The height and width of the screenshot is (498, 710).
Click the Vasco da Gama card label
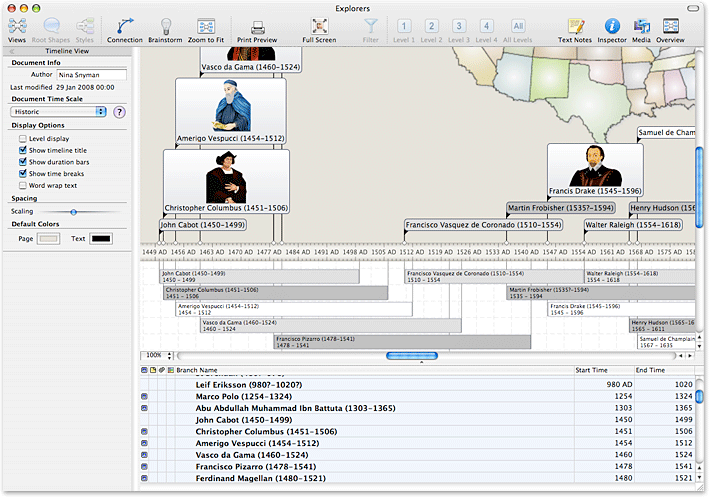[x=250, y=67]
